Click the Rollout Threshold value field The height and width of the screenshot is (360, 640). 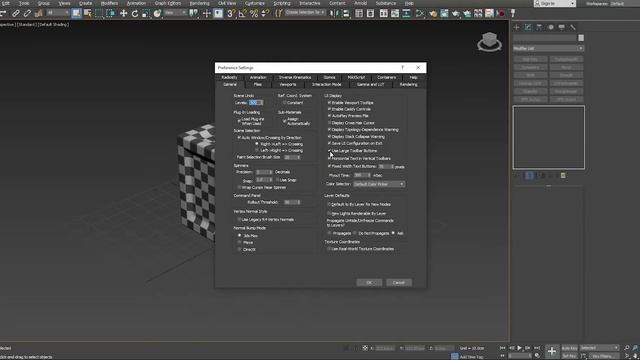290,202
